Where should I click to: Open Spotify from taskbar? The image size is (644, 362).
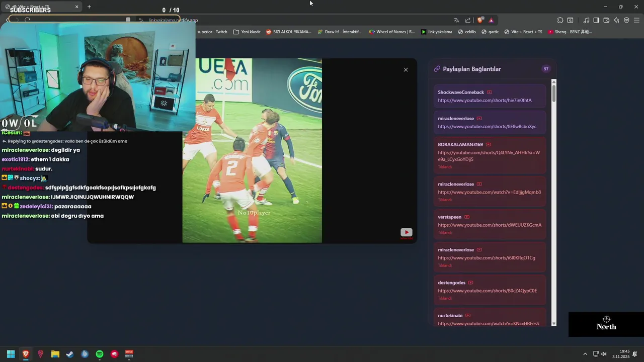(x=100, y=354)
